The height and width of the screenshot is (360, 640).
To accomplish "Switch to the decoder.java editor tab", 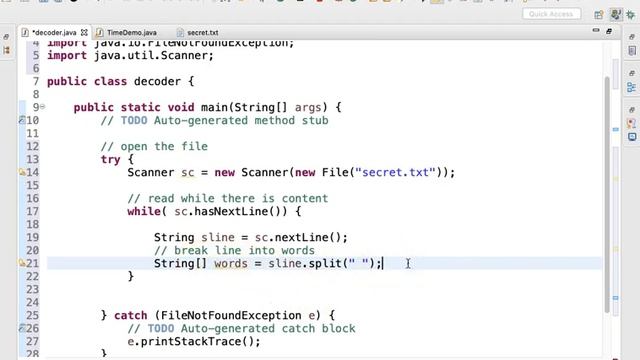I will point(53,33).
